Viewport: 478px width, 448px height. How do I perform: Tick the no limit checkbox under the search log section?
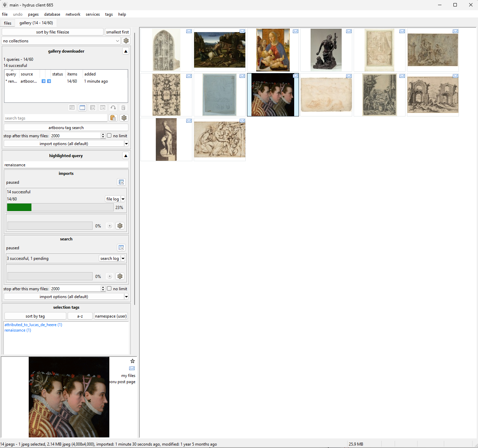click(x=109, y=289)
